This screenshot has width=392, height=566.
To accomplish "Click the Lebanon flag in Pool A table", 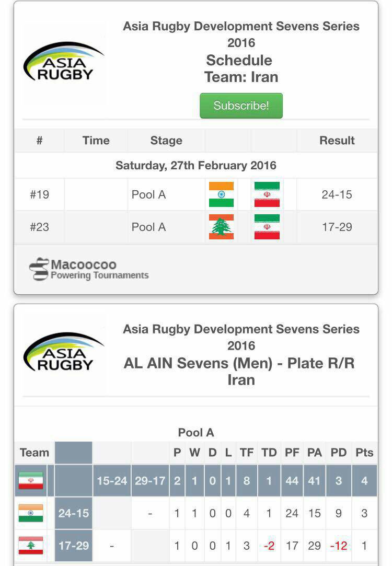I will (x=31, y=546).
